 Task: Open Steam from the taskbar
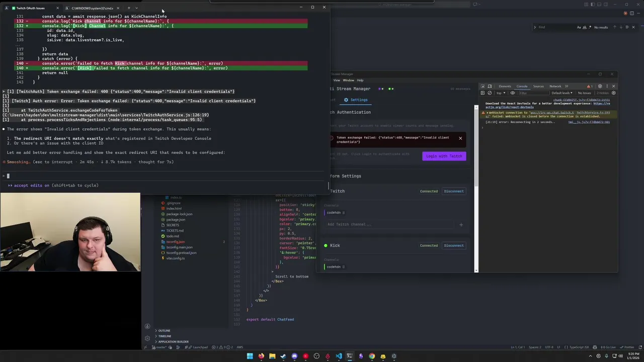coord(283,356)
